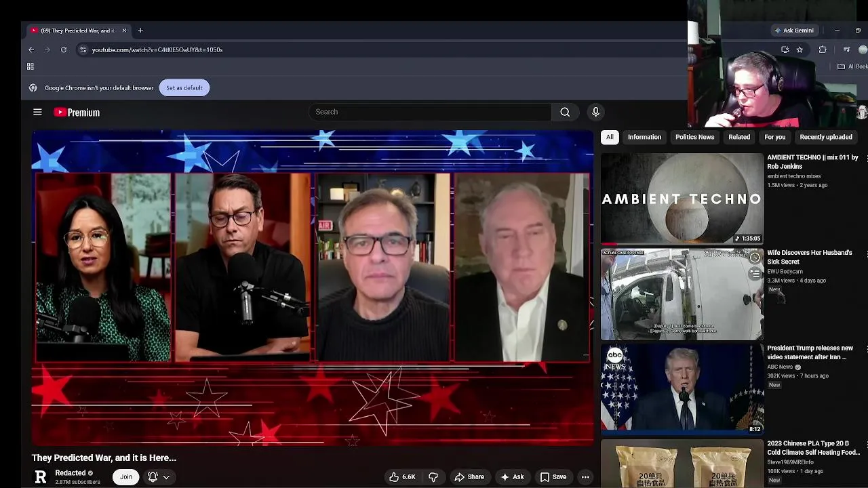Click Wife Discovers Her Husband's Sick Secret title
Screen dimensions: 868x488
(x=810, y=257)
